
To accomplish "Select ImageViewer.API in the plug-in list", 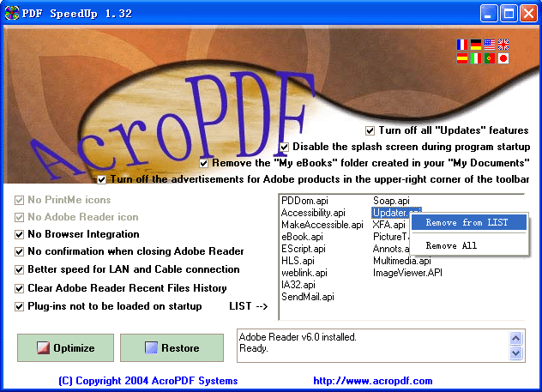I will pos(407,273).
